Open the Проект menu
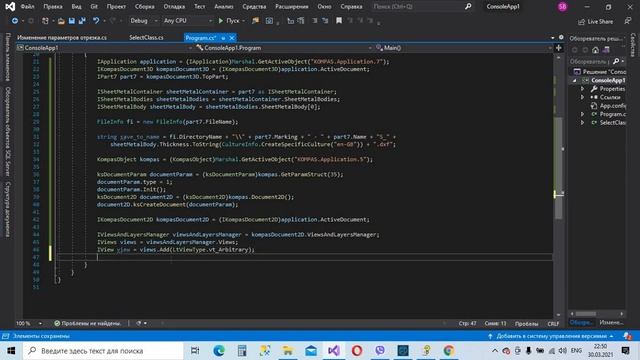Screen dimensions: 640x360 click(x=116, y=7)
